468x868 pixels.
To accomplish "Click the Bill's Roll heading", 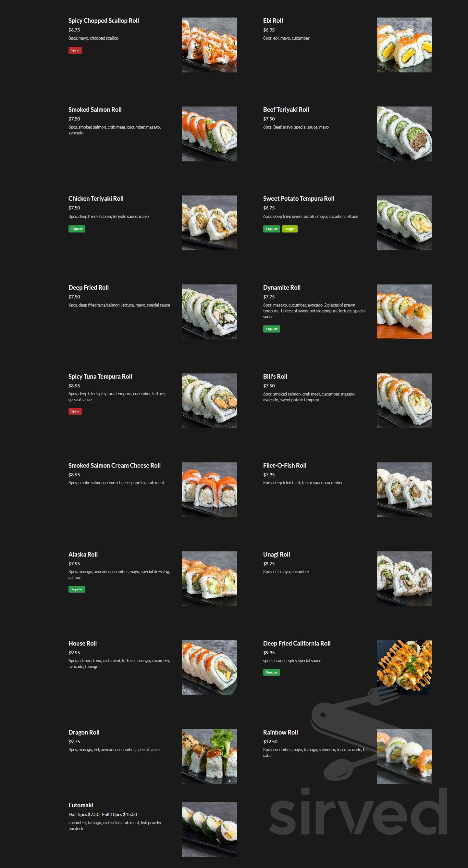I will (275, 376).
